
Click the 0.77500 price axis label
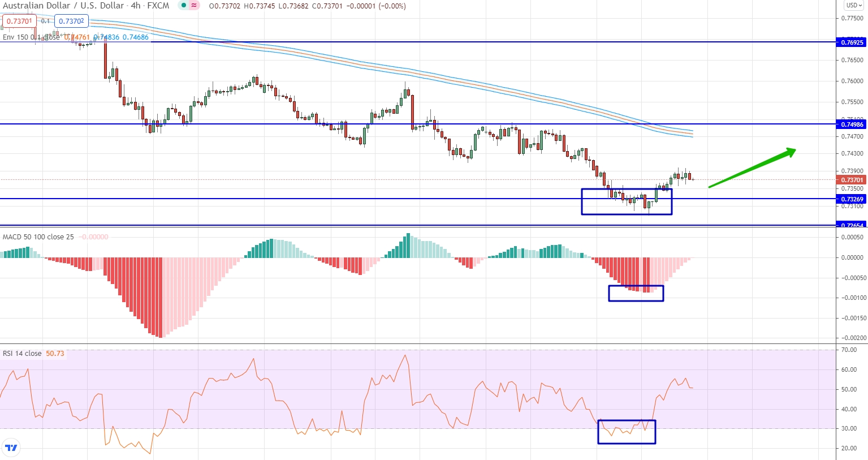[852, 18]
